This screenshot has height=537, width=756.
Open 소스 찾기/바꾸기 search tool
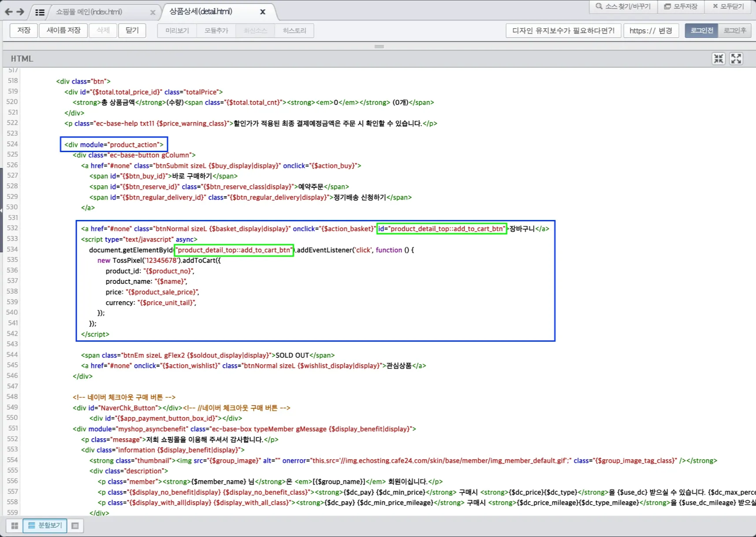tap(623, 6)
